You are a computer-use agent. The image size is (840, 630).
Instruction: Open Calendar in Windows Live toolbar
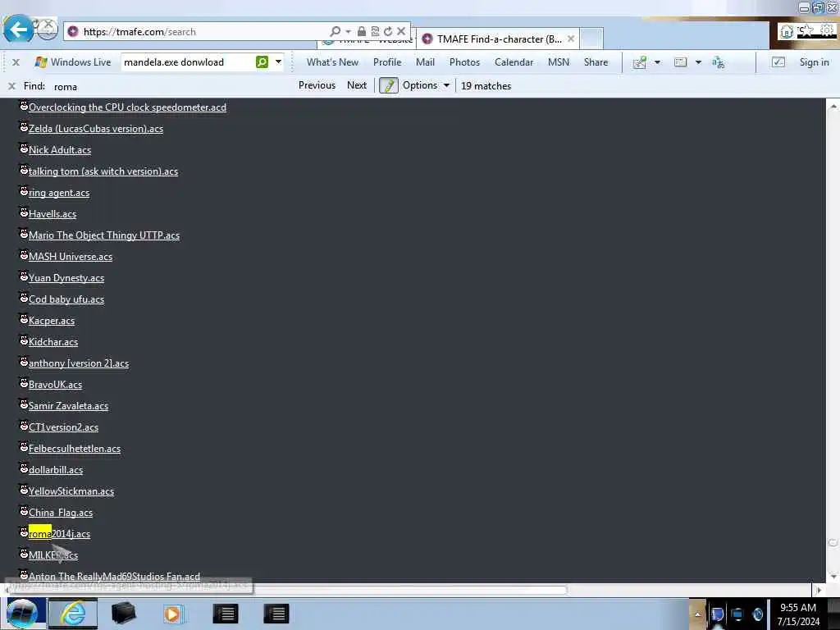point(514,62)
